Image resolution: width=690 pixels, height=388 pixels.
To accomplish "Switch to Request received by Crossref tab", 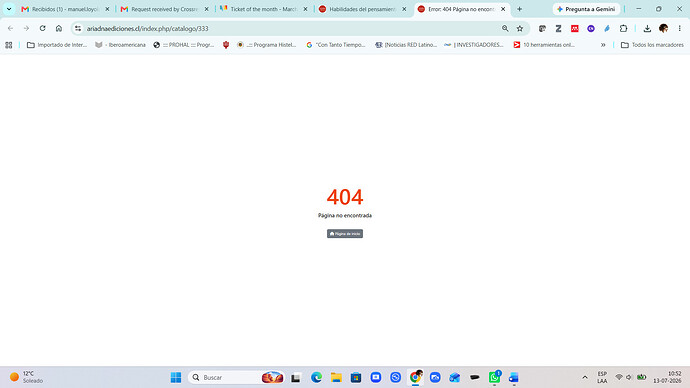I will click(164, 9).
